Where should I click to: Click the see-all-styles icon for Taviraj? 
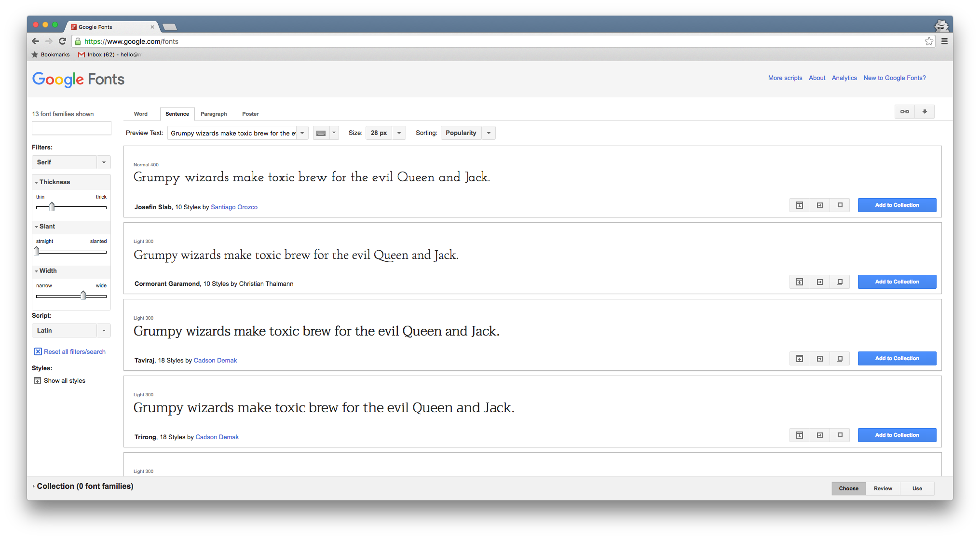[799, 359]
